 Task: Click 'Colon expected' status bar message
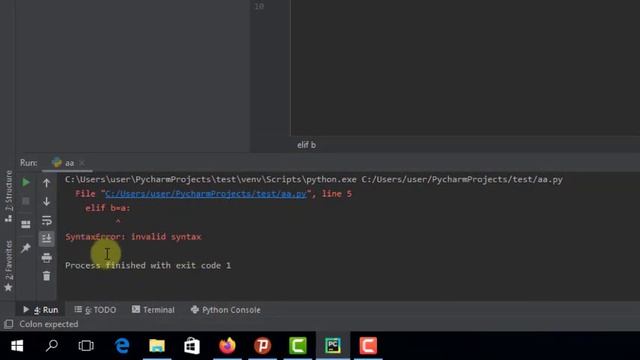pos(49,324)
